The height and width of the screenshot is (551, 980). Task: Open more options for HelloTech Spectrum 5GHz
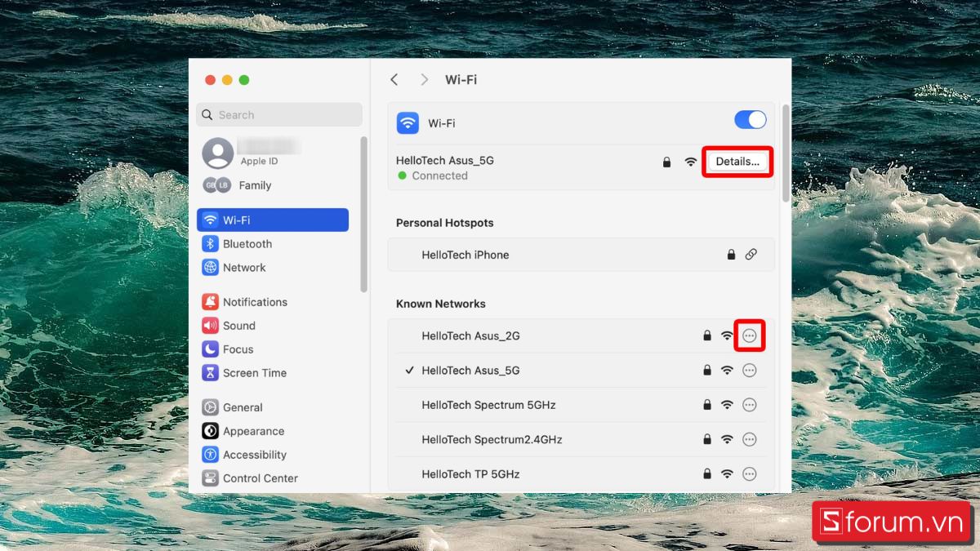(750, 404)
